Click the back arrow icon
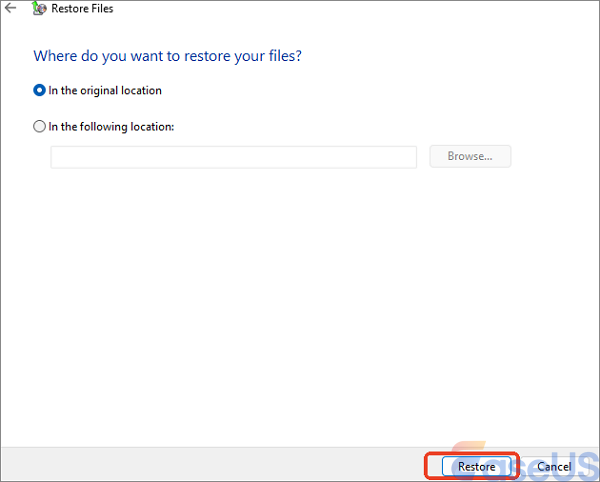The image size is (600, 482). tap(10, 9)
